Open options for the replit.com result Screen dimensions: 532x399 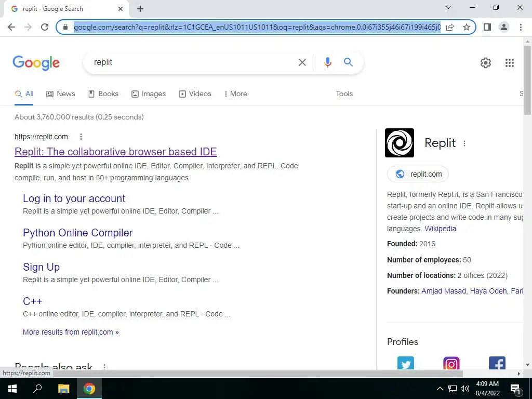pyautogui.click(x=81, y=137)
